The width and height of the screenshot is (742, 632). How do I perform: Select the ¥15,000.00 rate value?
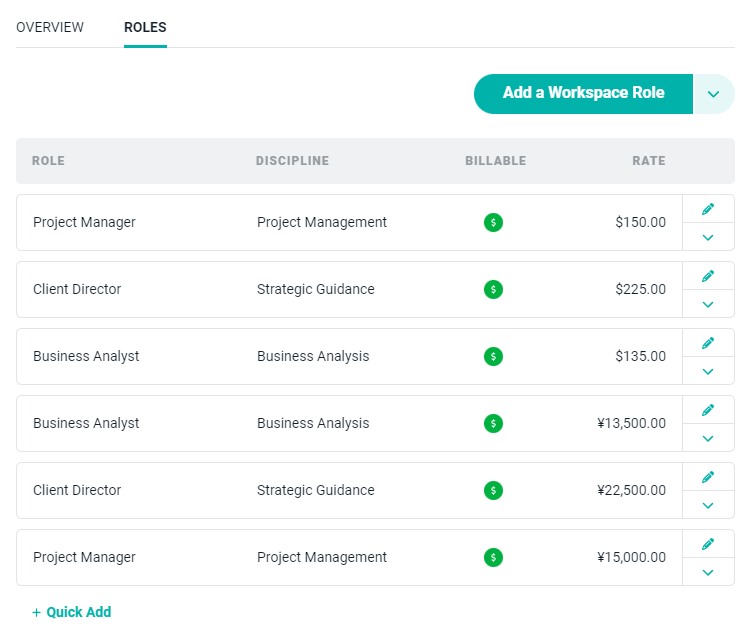click(x=631, y=557)
